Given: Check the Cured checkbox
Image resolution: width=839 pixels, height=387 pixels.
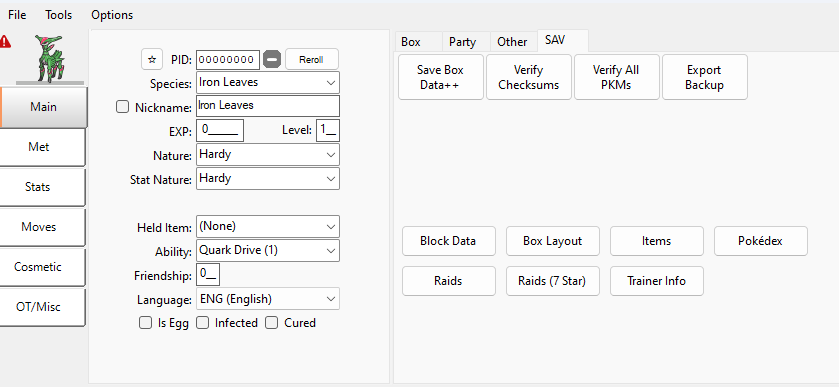Looking at the screenshot, I should 272,323.
